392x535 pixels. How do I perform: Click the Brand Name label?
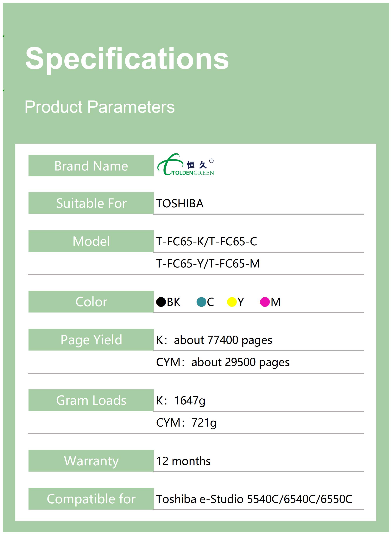(x=91, y=166)
